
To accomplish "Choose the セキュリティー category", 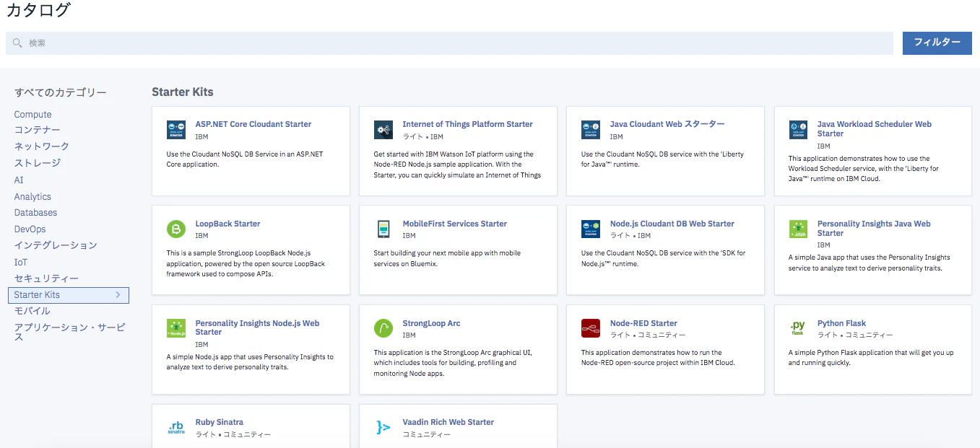I will tap(46, 278).
